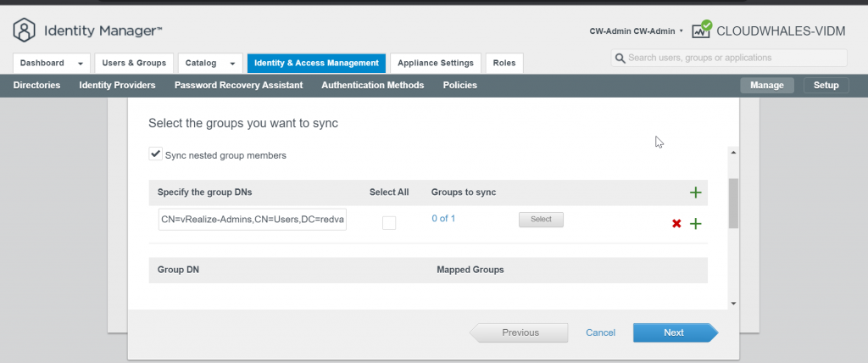This screenshot has height=363, width=868.
Task: Click the search magnifier icon
Action: 620,59
